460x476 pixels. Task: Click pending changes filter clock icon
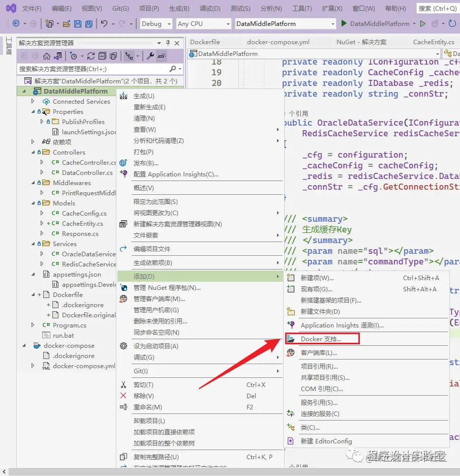[x=73, y=56]
